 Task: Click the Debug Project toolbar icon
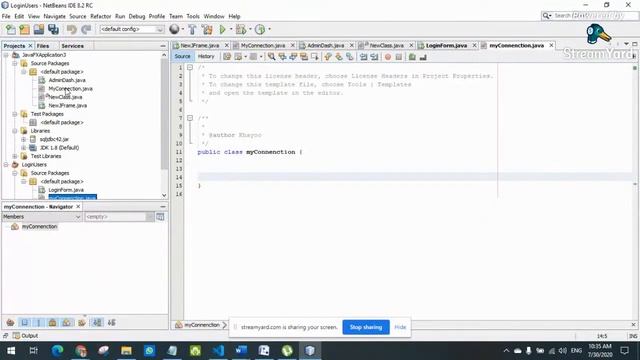[241, 29]
